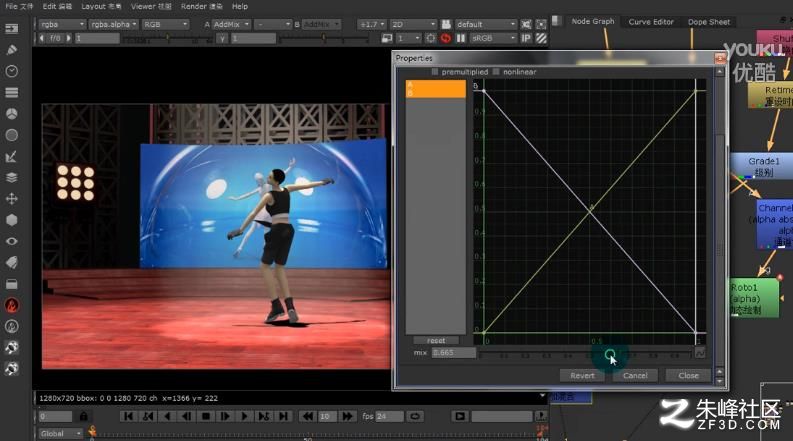Image resolution: width=793 pixels, height=441 pixels.
Task: Jump to next keyframe
Action: [263, 416]
